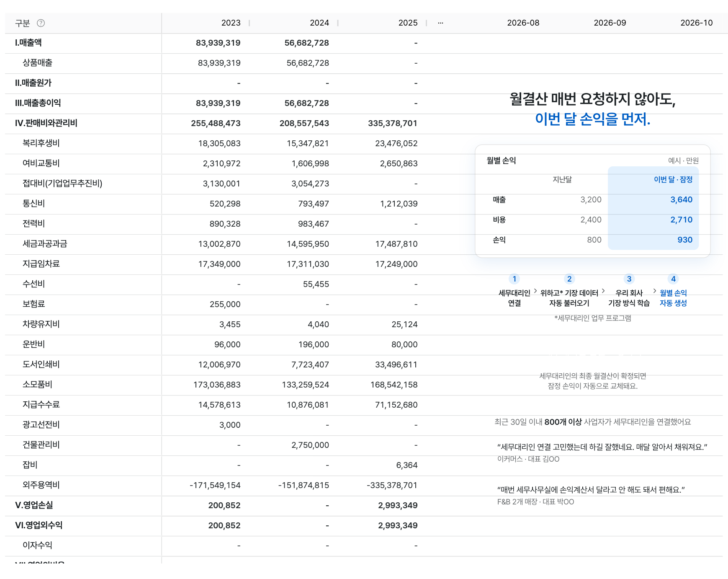Select the 여비교통비 row label

tap(41, 163)
